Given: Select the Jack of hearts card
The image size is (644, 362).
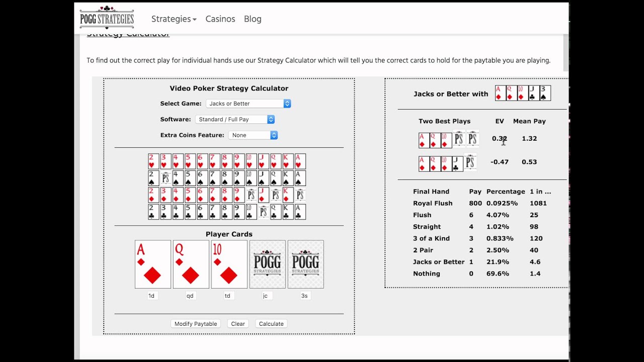Looking at the screenshot, I should click(x=263, y=161).
